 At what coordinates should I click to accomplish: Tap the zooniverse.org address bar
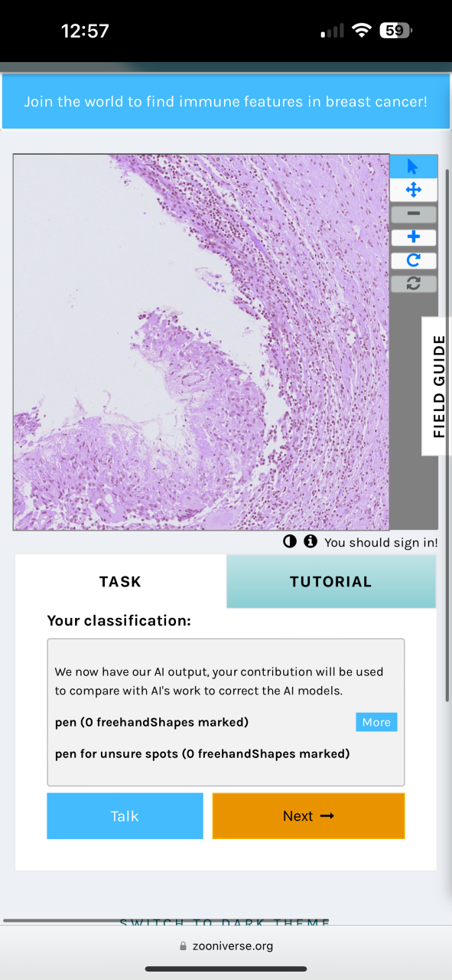point(226,946)
